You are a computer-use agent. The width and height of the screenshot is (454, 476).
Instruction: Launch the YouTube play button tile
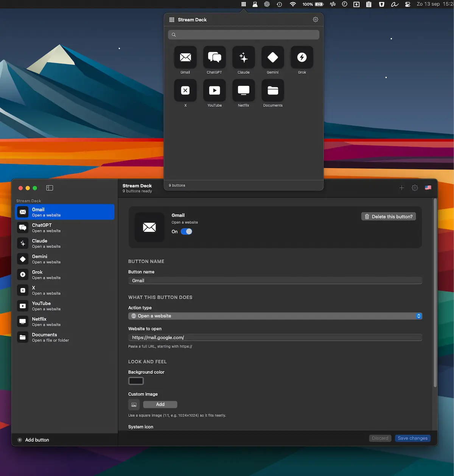[215, 91]
